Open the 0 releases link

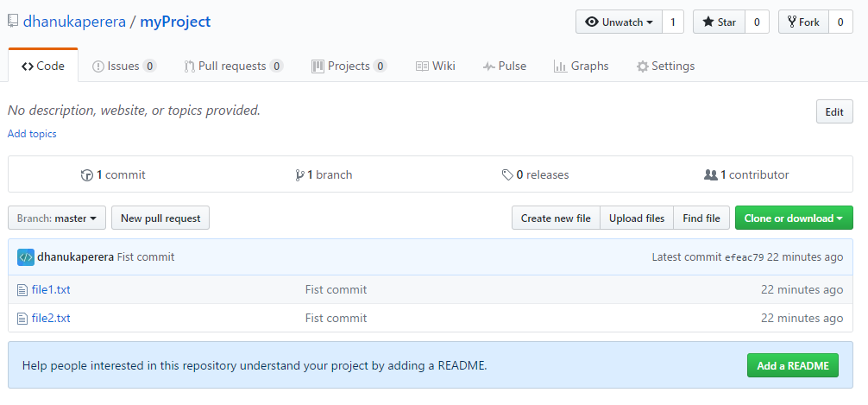[x=535, y=175]
